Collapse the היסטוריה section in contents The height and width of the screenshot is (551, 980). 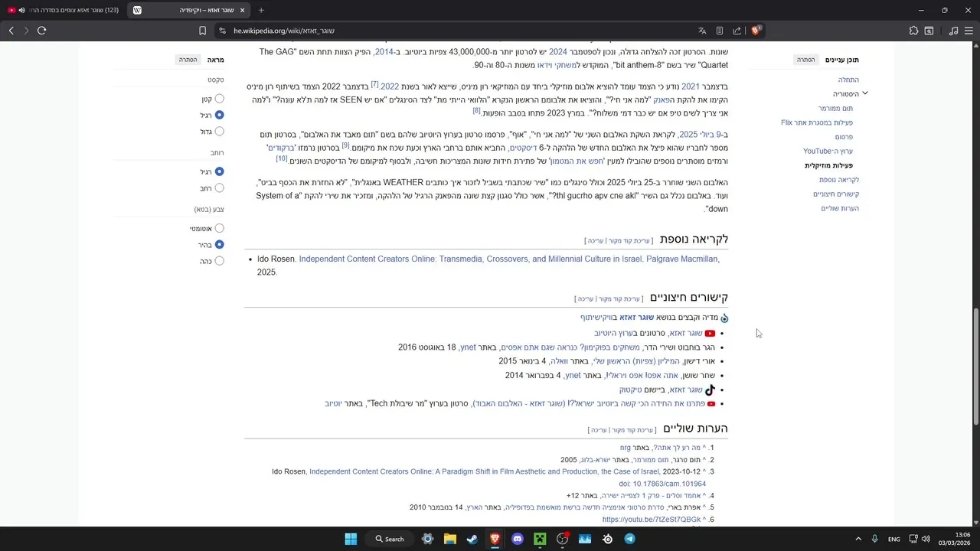click(864, 93)
